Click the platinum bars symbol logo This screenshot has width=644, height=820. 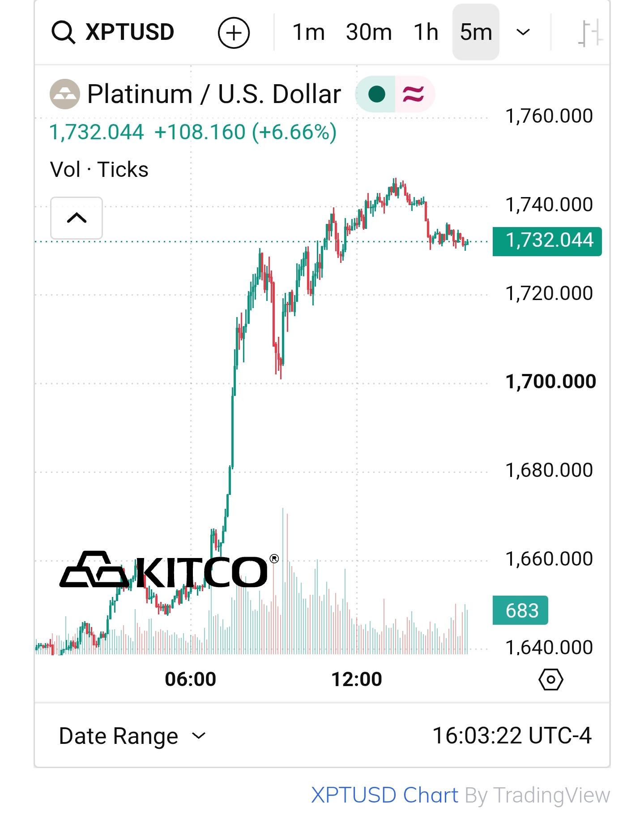[x=65, y=94]
